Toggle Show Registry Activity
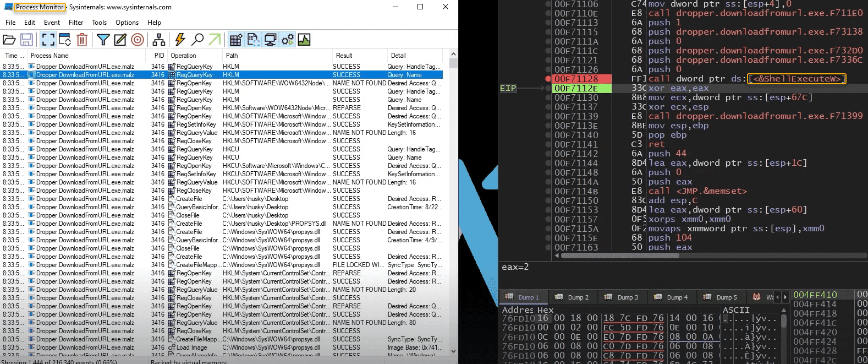This screenshot has height=364, width=868. (236, 40)
